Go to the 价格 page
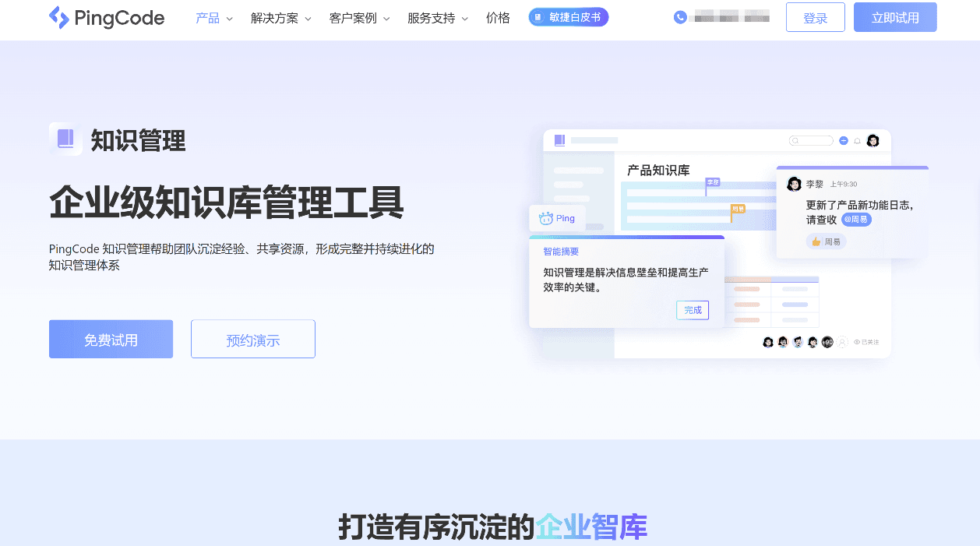This screenshot has width=980, height=546. point(498,18)
